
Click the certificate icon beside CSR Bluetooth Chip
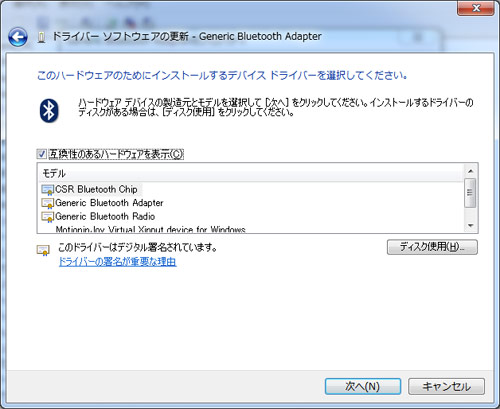(x=47, y=190)
